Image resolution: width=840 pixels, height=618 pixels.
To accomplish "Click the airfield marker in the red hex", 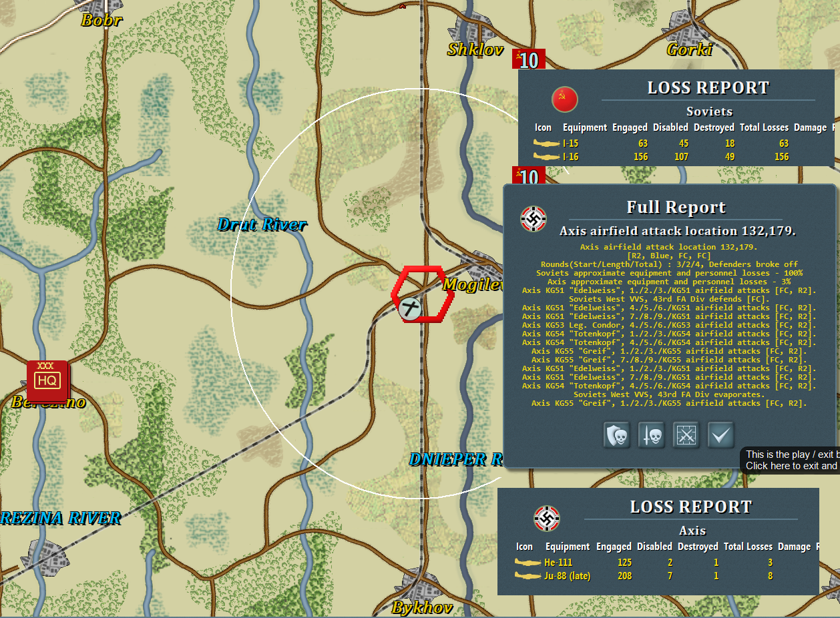I will coord(409,309).
